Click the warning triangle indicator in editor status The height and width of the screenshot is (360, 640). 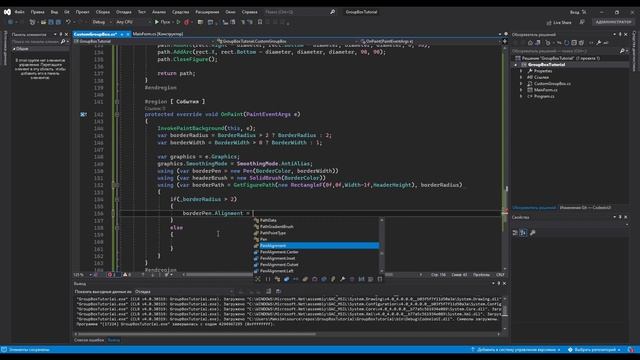point(125,275)
